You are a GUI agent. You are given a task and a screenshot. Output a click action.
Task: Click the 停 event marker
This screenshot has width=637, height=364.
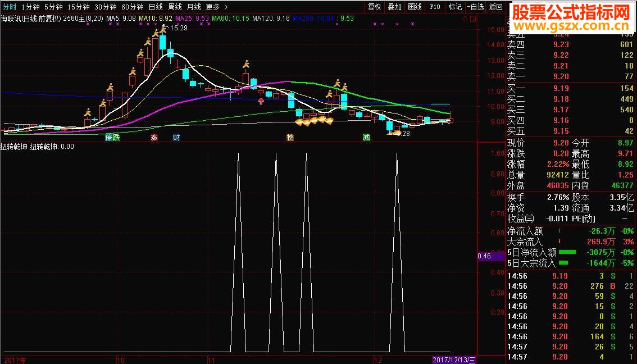tap(109, 137)
